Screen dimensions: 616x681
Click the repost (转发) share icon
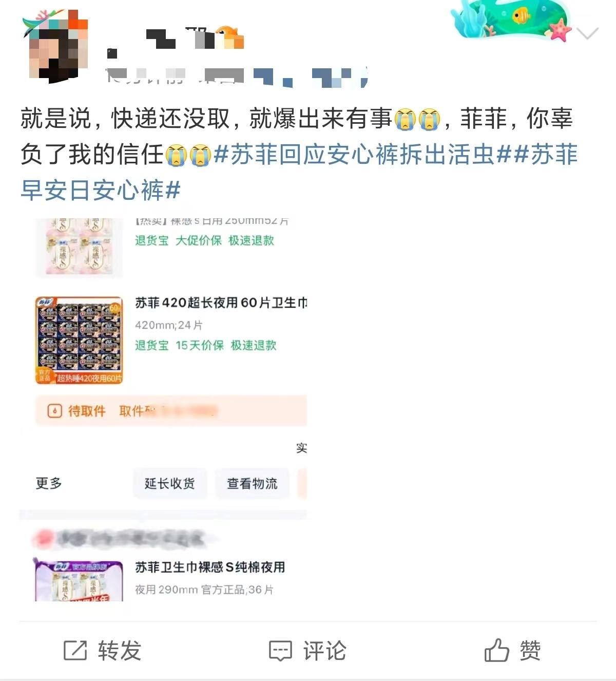75,650
